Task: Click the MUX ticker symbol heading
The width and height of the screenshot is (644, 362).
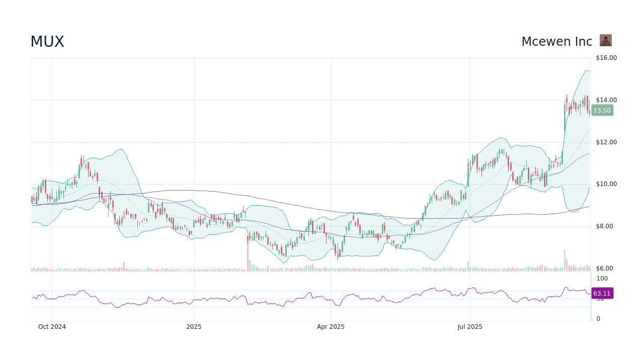Action: [x=47, y=42]
